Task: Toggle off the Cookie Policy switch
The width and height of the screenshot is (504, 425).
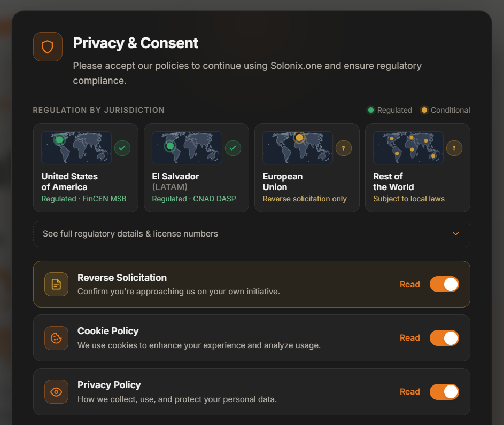Action: tap(444, 338)
